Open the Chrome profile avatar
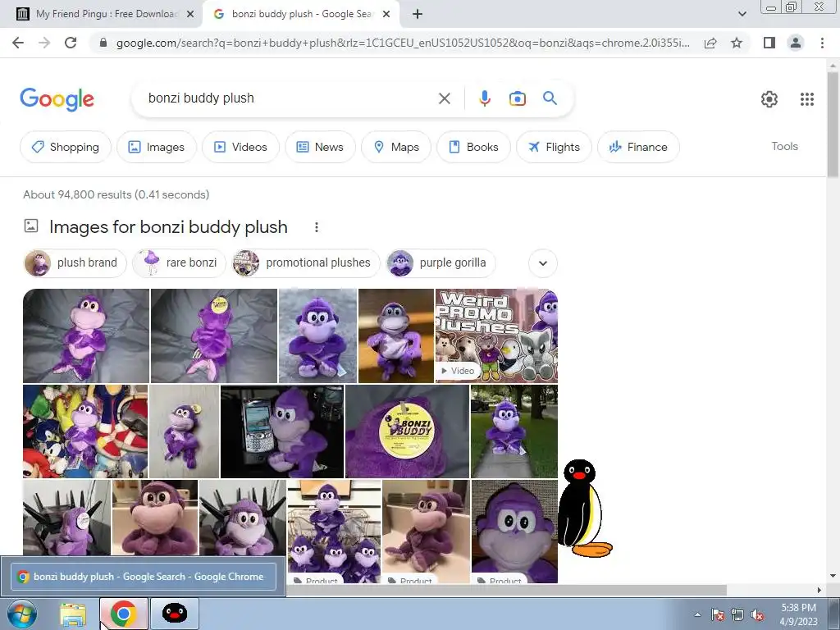The image size is (840, 630). point(796,43)
